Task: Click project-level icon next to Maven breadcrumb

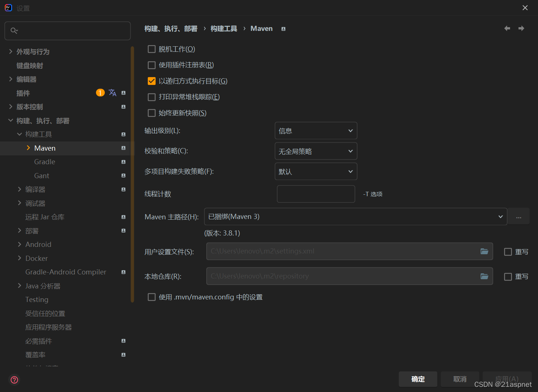Action: click(283, 29)
